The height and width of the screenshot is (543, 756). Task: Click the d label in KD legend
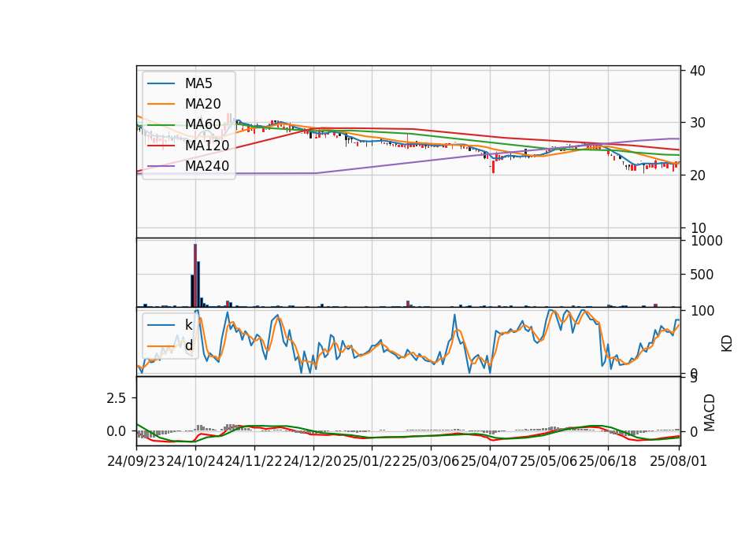pos(188,345)
